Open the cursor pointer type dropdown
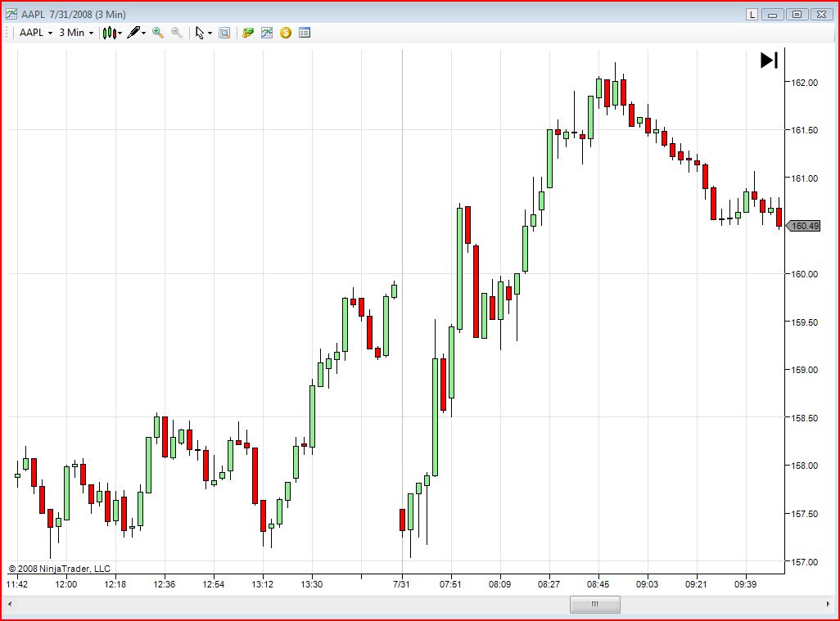The height and width of the screenshot is (621, 840). (203, 33)
